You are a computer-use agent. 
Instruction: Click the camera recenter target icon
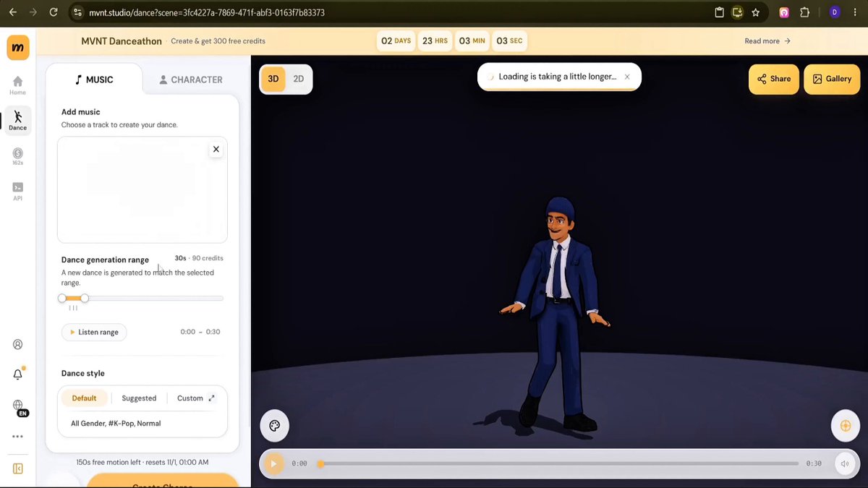(846, 426)
